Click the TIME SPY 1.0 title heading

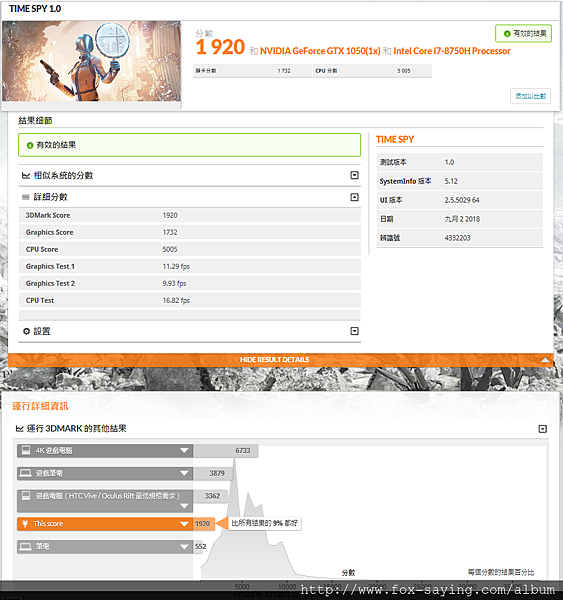pos(35,9)
